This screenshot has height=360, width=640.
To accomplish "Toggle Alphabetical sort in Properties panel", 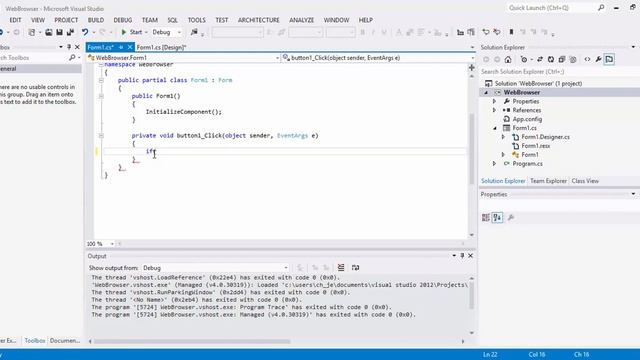I will tap(497, 218).
